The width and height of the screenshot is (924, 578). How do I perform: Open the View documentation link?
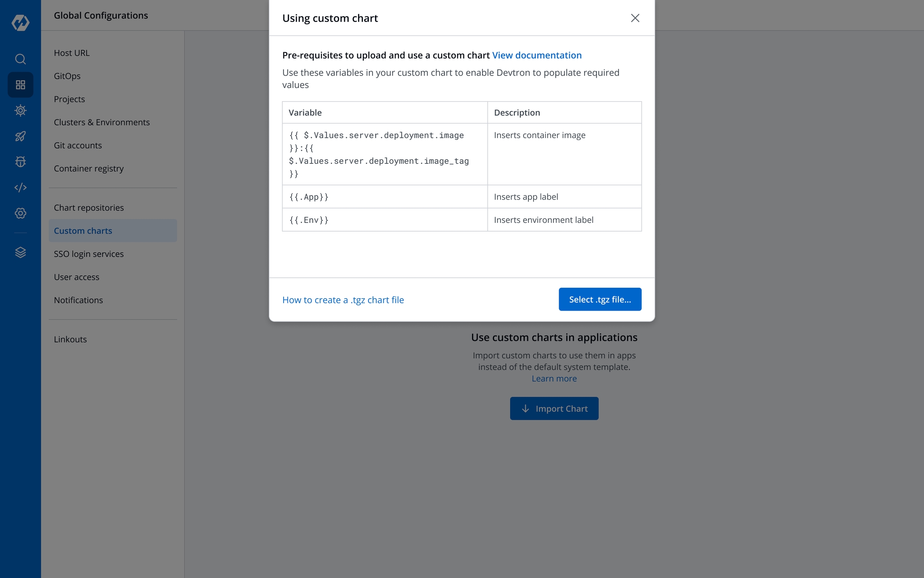(537, 55)
